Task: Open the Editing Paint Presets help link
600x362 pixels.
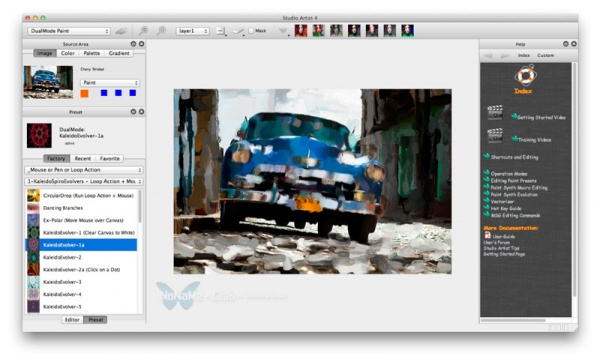Action: click(514, 181)
